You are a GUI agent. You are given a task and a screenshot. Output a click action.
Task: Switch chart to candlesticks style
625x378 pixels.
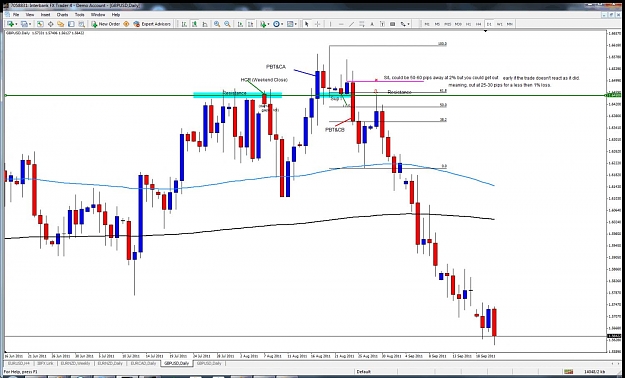coord(195,24)
